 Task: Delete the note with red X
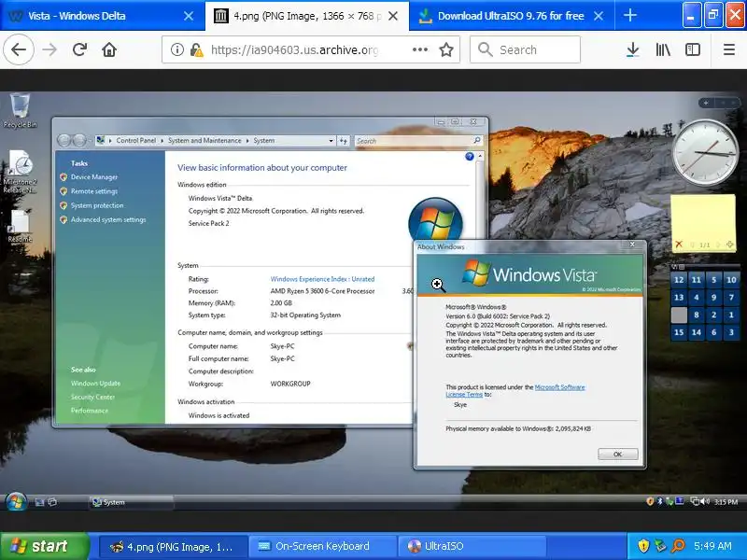(x=679, y=245)
